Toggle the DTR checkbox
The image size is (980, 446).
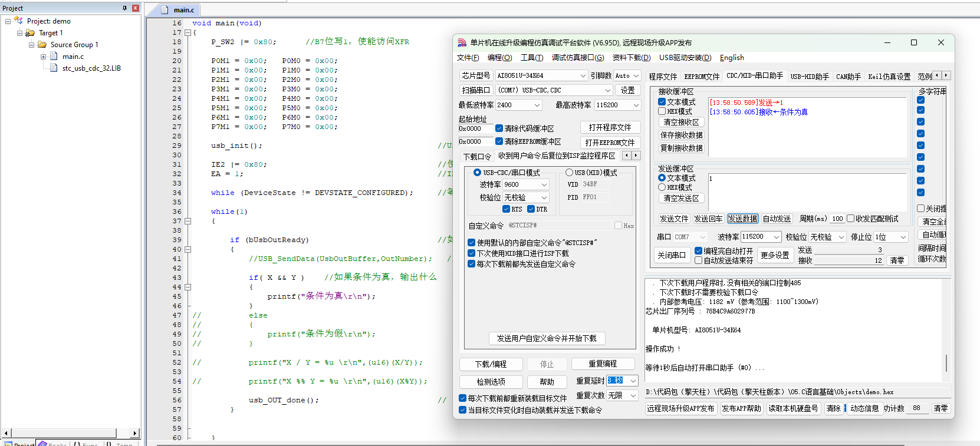click(531, 209)
